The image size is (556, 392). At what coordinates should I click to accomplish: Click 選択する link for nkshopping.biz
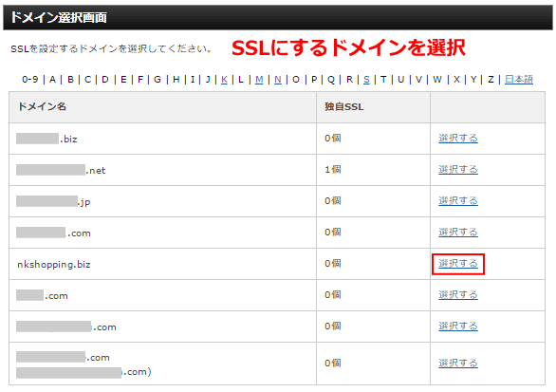point(457,264)
